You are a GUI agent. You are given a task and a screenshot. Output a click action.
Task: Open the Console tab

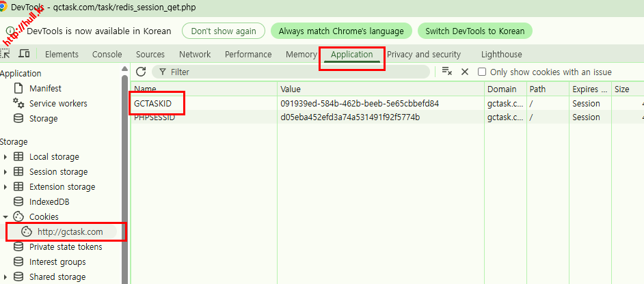(107, 55)
